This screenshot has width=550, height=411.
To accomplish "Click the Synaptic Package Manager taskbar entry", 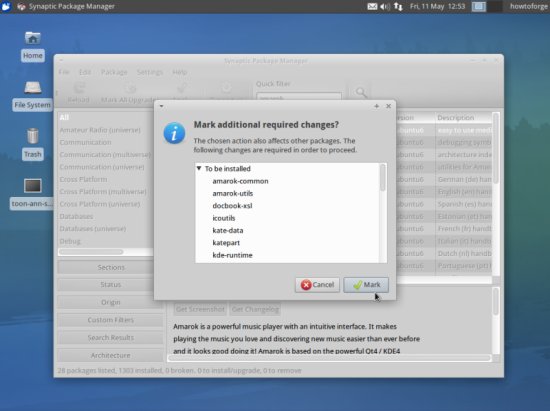I will pyautogui.click(x=66, y=6).
